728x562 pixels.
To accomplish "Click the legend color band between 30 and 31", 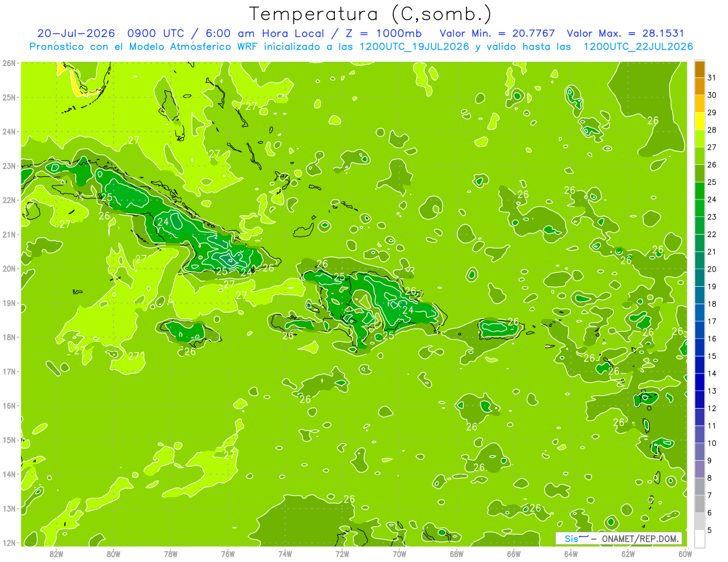I will tap(699, 86).
